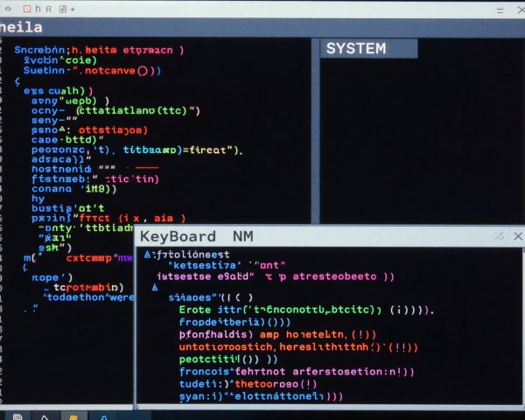The width and height of the screenshot is (525, 420).
Task: Click the second taskbar icon with triangle shape
Action: [45, 417]
